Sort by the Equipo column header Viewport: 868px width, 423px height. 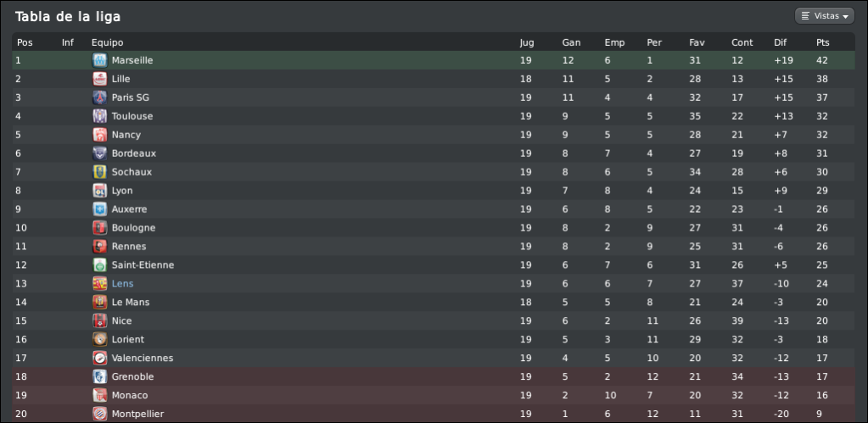pyautogui.click(x=108, y=42)
